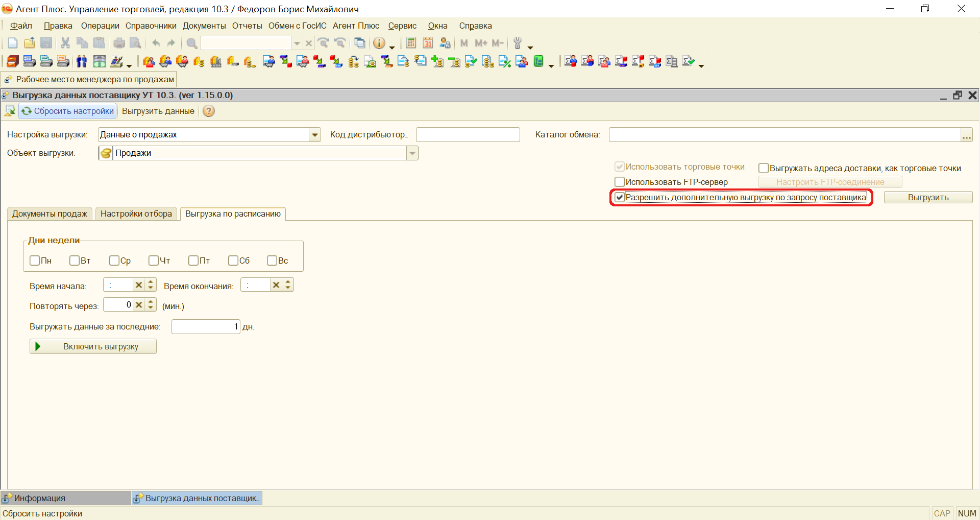
Task: Open the info icon dropdown arrow
Action: (x=392, y=47)
